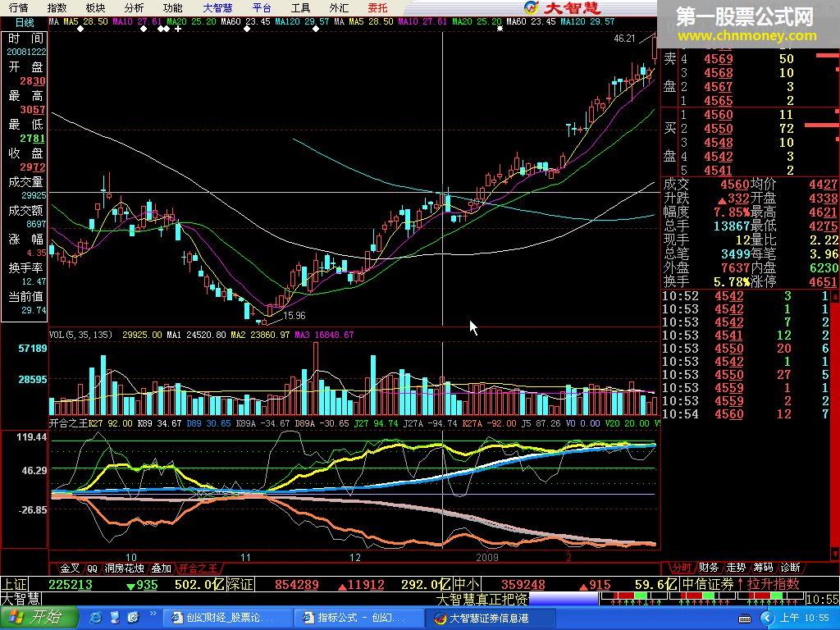Open the blue 大智慧 menu

point(217,8)
